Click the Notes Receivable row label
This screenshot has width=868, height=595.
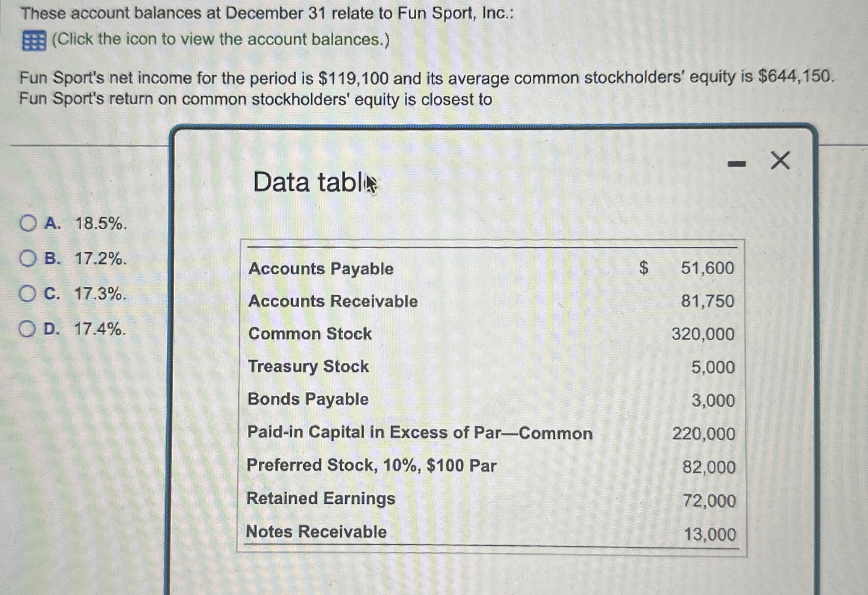click(316, 531)
